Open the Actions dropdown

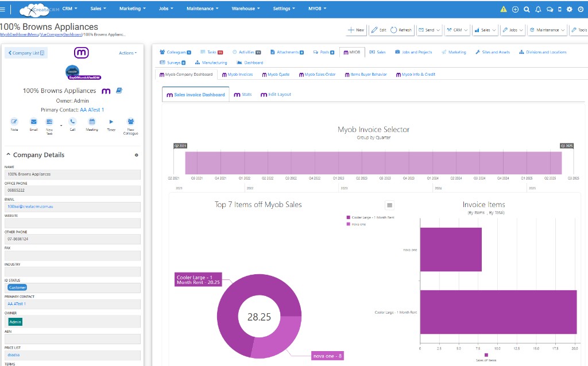127,53
